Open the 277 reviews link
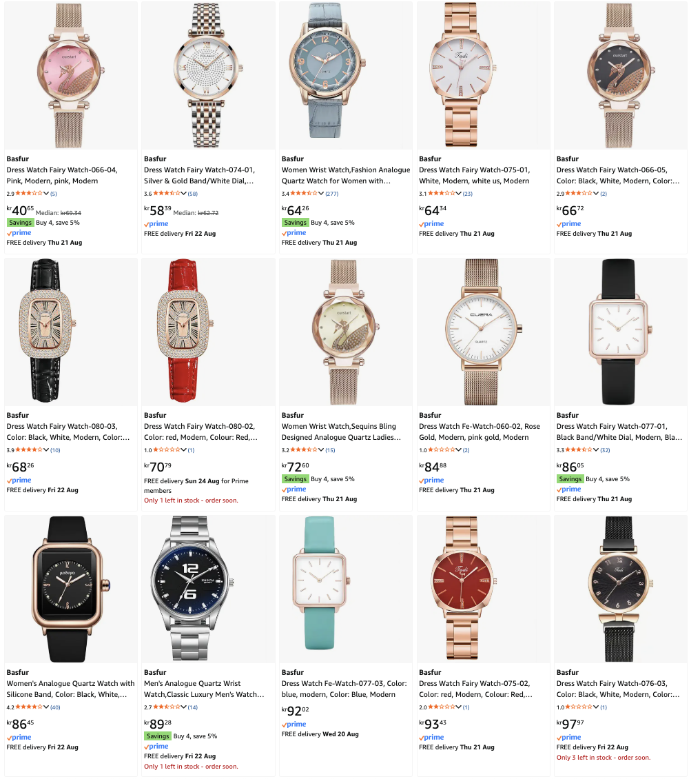The width and height of the screenshot is (700, 779). click(331, 194)
